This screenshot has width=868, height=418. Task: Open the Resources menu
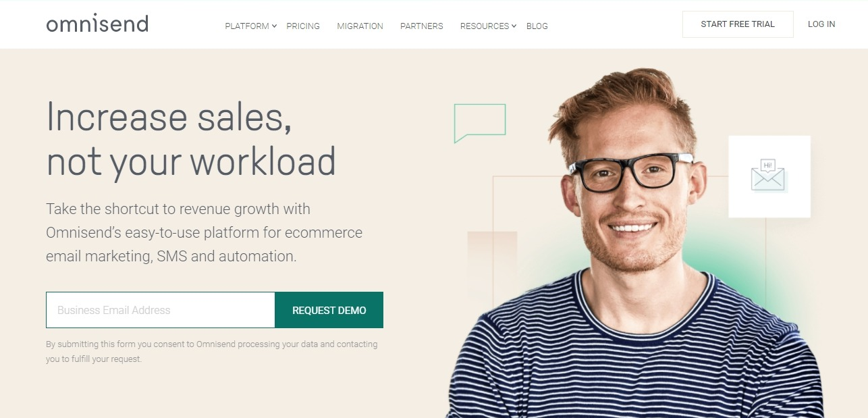tap(485, 26)
